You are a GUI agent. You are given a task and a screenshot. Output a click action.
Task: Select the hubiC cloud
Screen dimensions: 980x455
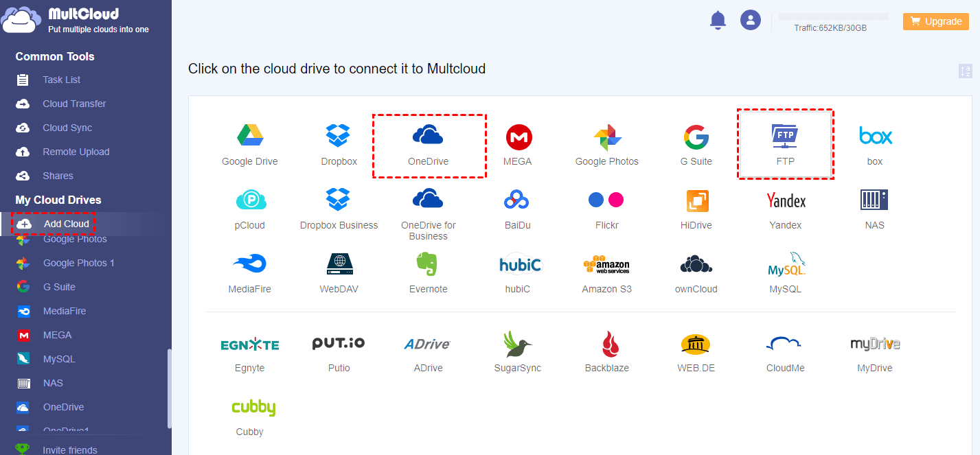pos(521,264)
